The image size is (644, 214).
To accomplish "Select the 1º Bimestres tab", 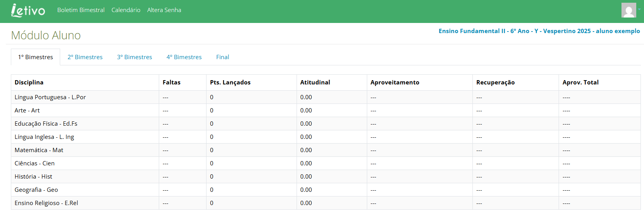I will (x=36, y=57).
